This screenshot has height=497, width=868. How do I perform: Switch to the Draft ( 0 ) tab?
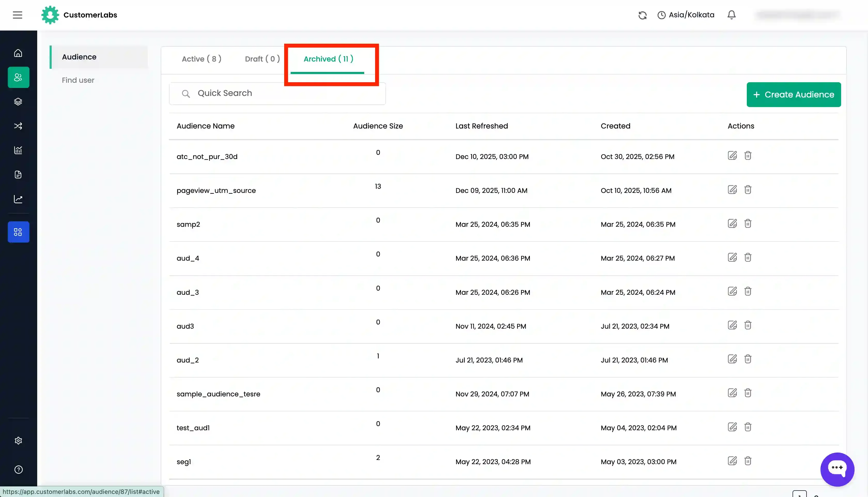pos(262,59)
